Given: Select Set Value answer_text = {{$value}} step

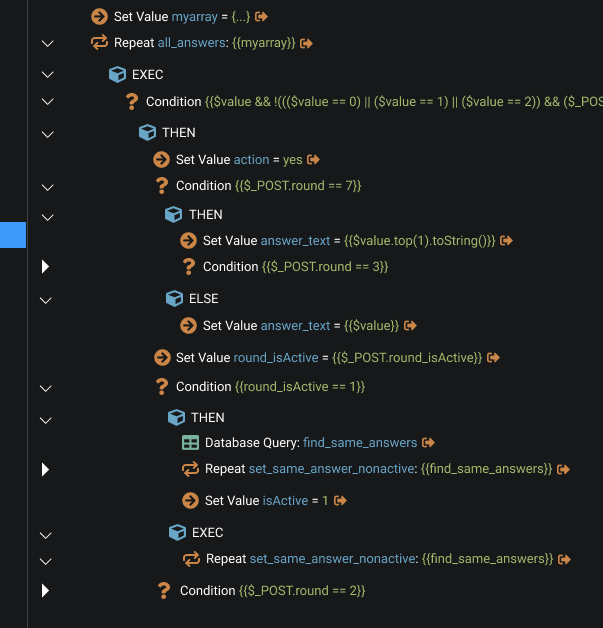Looking at the screenshot, I should [x=300, y=326].
